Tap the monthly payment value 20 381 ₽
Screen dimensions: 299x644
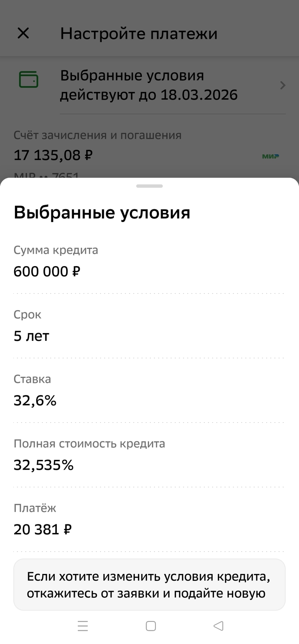pyautogui.click(x=43, y=530)
